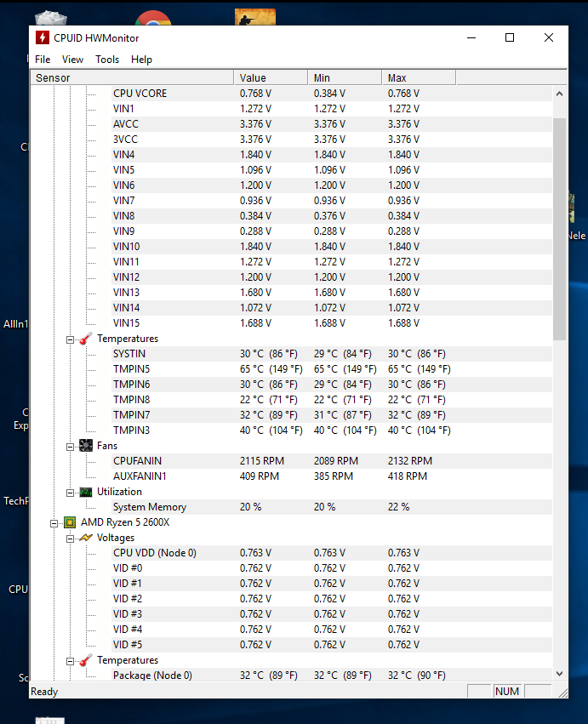The image size is (588, 724).
Task: Select the VIN6 row
Action: 332,185
